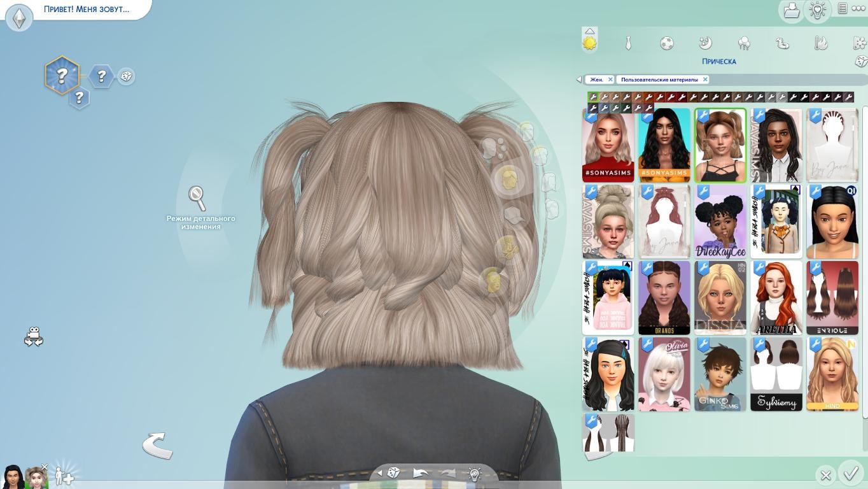Select the swimwear duck float icon

coord(782,43)
